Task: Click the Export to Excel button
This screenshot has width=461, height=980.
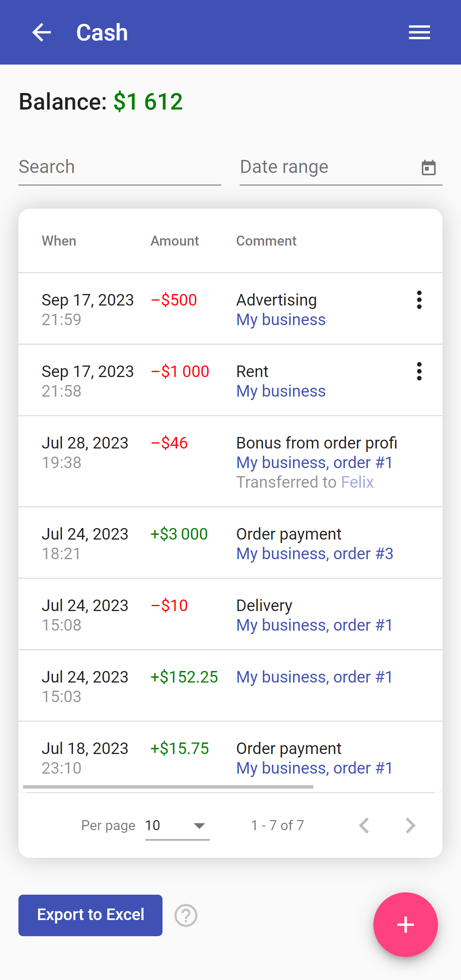Action: point(90,915)
